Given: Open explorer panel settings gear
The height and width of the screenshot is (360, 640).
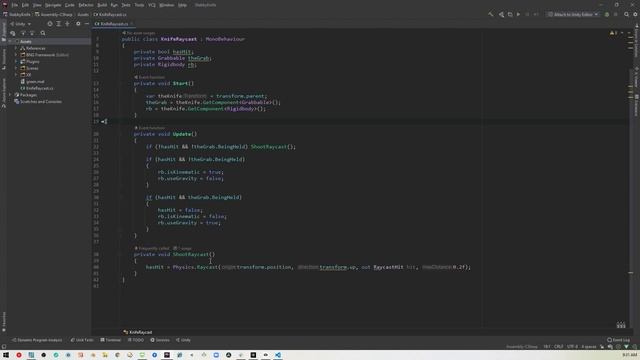Looking at the screenshot, I should click(78, 24).
